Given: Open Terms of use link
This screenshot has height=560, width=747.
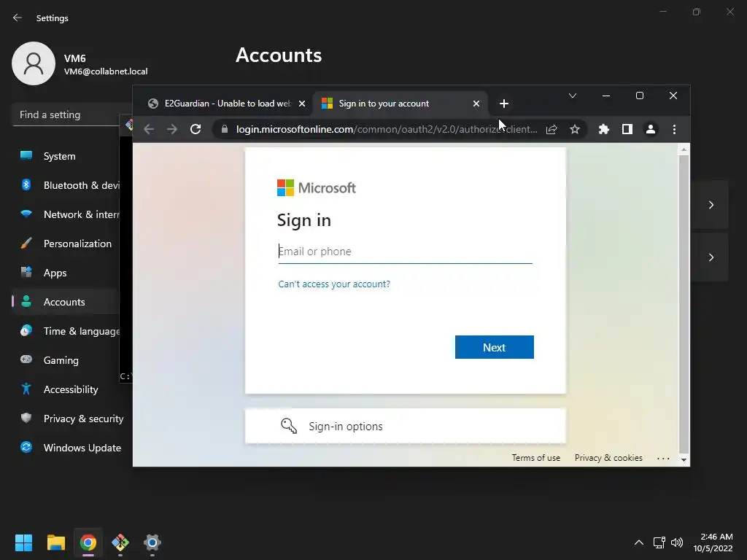Looking at the screenshot, I should click(x=535, y=458).
